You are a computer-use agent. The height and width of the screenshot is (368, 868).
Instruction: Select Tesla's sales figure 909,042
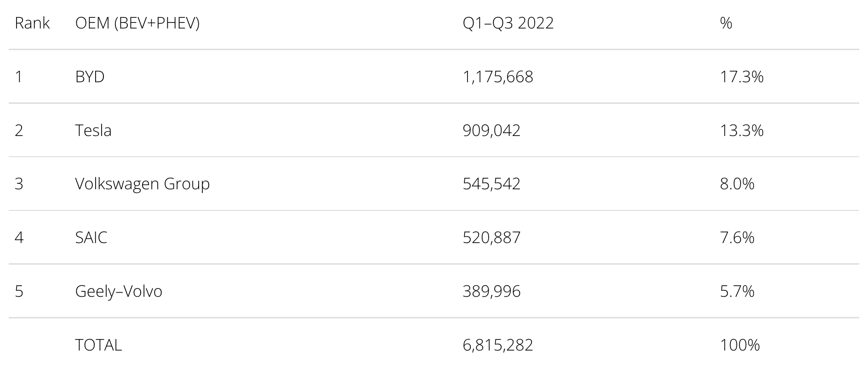(491, 130)
